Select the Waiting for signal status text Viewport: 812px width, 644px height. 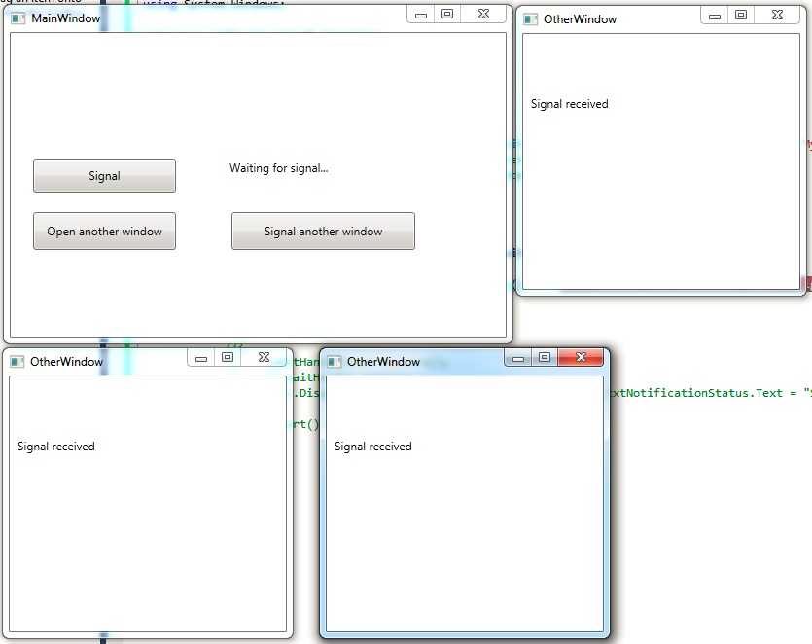coord(279,168)
